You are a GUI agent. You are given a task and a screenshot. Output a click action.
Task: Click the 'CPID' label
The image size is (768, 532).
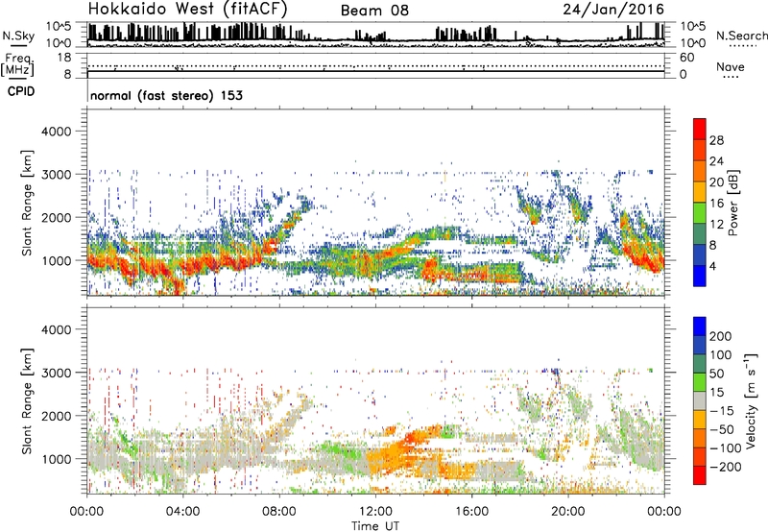[21, 91]
